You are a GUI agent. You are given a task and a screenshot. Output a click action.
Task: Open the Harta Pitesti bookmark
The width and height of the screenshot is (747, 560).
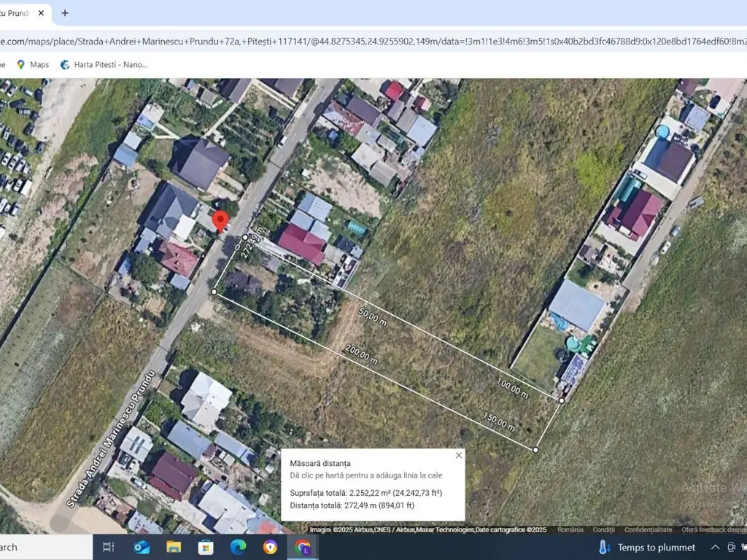coord(104,65)
